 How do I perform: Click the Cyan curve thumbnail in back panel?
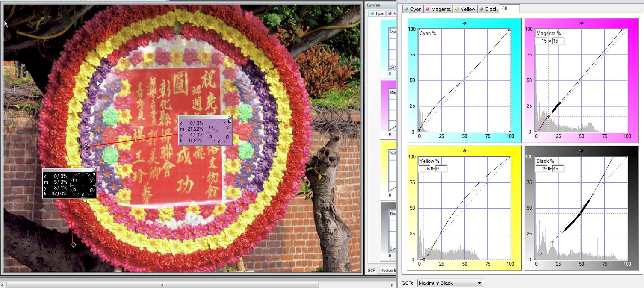click(389, 48)
